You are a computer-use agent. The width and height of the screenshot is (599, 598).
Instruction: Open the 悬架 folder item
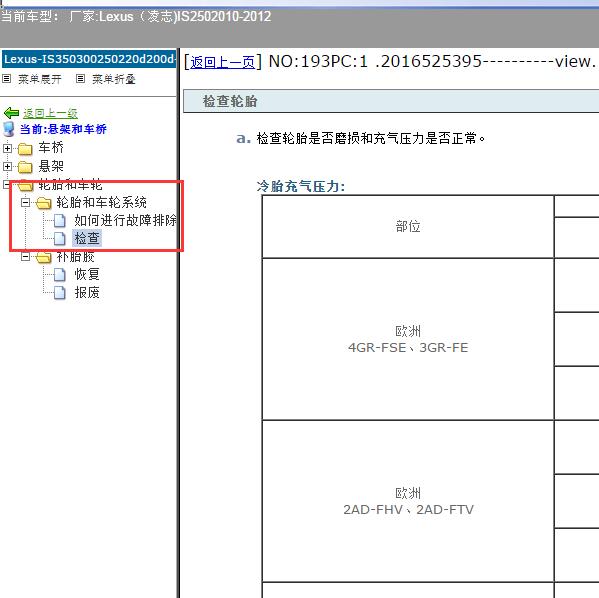point(51,166)
